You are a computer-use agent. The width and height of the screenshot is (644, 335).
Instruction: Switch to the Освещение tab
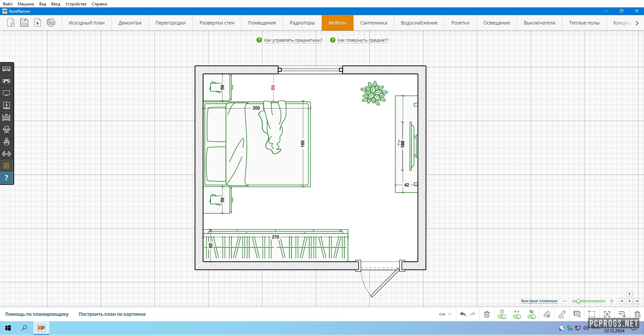pos(497,23)
